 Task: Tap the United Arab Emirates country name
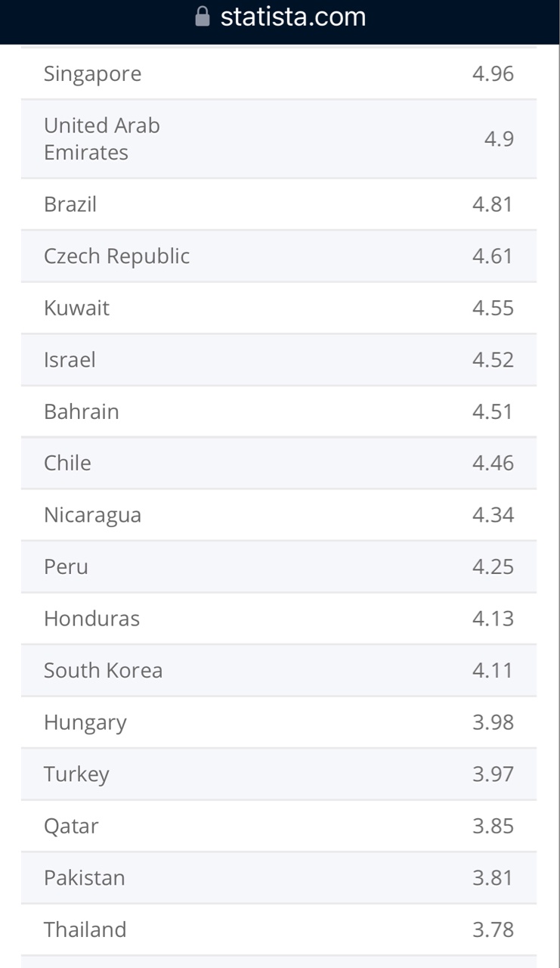(x=101, y=138)
